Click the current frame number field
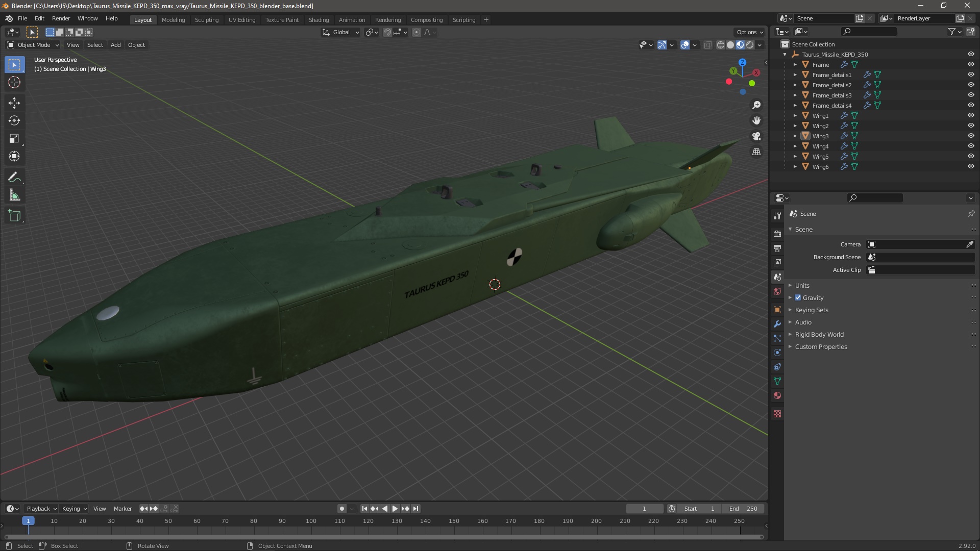The width and height of the screenshot is (980, 551). (x=644, y=509)
